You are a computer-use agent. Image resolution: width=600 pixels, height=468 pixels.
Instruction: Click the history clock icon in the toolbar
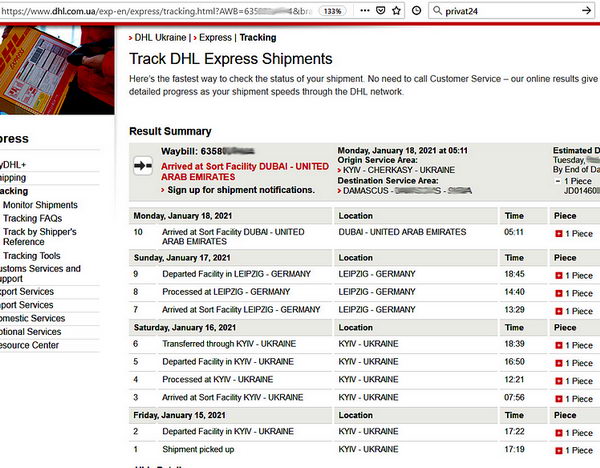click(416, 11)
